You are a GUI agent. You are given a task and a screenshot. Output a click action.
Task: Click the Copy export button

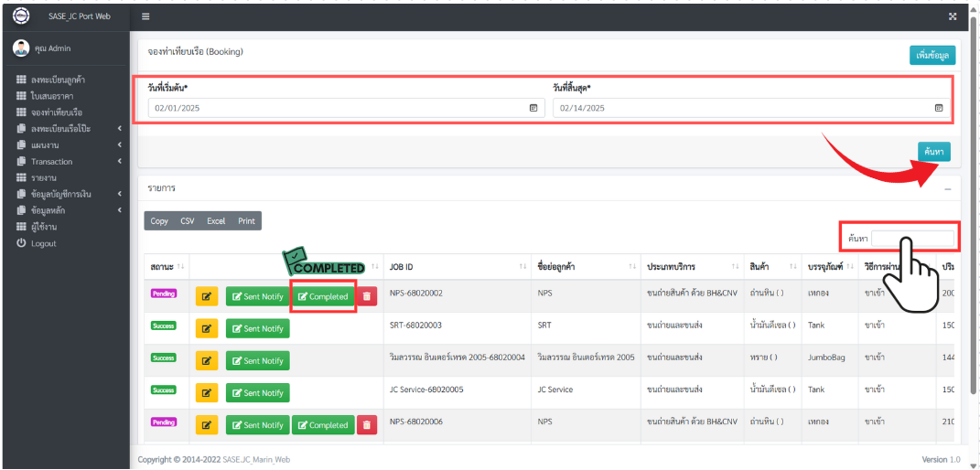[x=159, y=221]
